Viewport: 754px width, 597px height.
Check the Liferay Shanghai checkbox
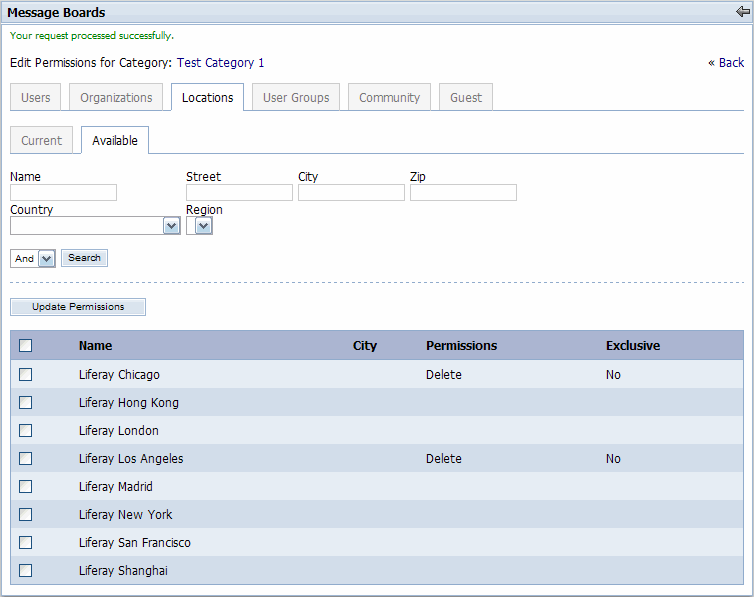[26, 571]
